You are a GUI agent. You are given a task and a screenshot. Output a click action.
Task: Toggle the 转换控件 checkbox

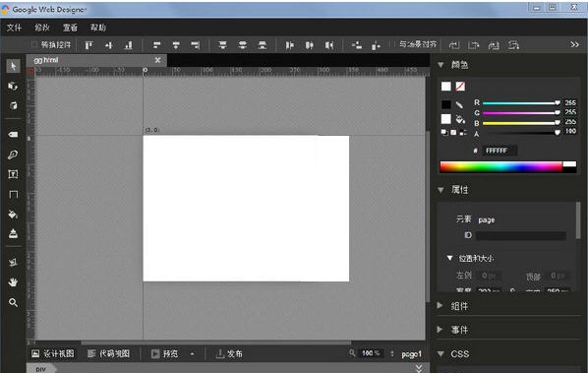(x=34, y=44)
